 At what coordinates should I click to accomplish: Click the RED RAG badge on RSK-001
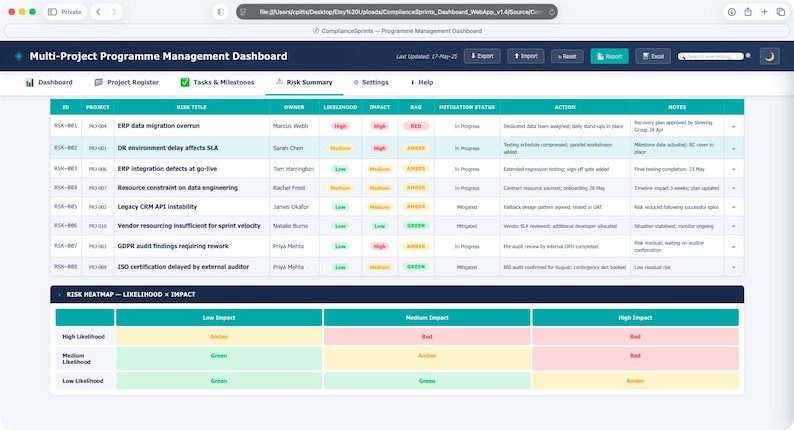coord(416,126)
